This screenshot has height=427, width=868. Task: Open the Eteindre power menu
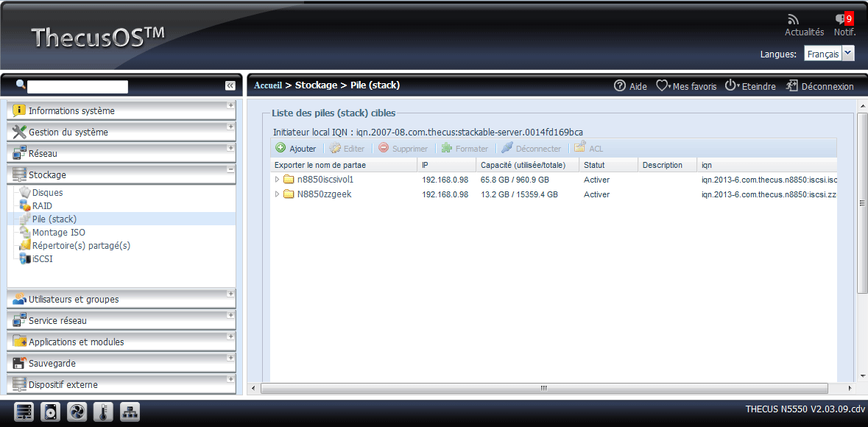750,86
